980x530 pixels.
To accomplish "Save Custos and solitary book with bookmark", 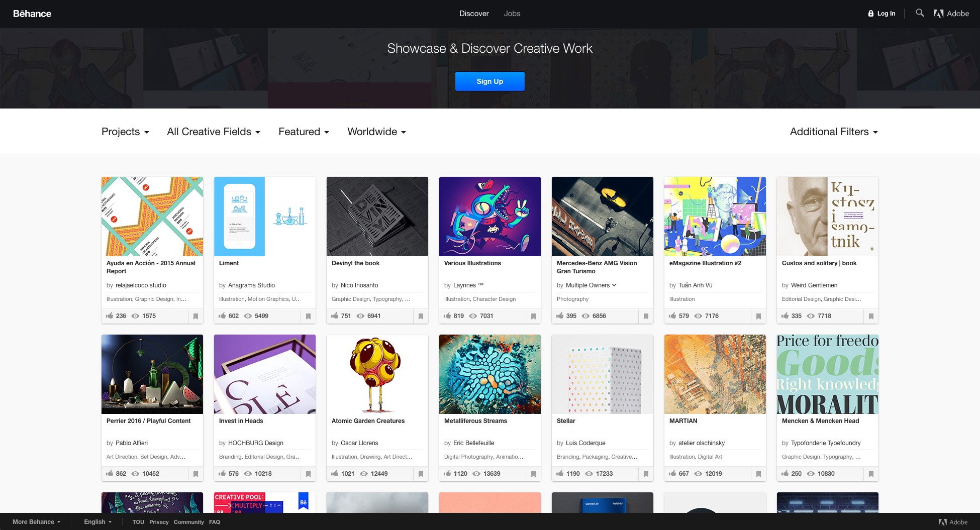I will (x=871, y=316).
